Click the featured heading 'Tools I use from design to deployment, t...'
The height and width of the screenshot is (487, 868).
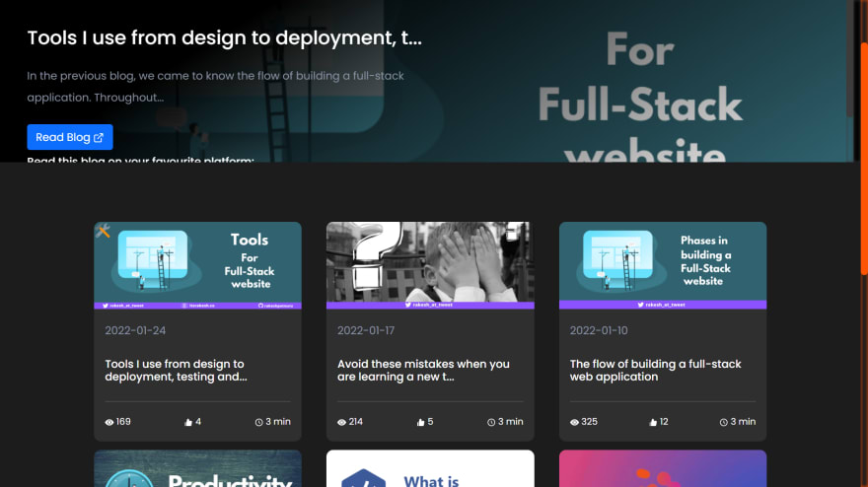pos(224,37)
